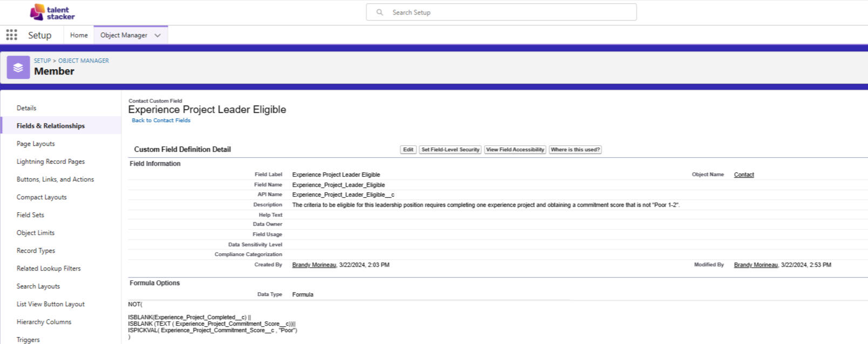
Task: Click the Talent Stacker logo
Action: [52, 12]
